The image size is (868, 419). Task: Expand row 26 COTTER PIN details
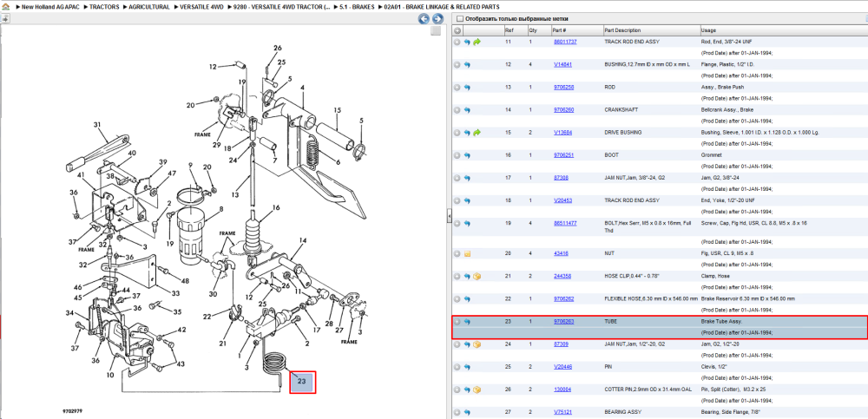click(457, 390)
